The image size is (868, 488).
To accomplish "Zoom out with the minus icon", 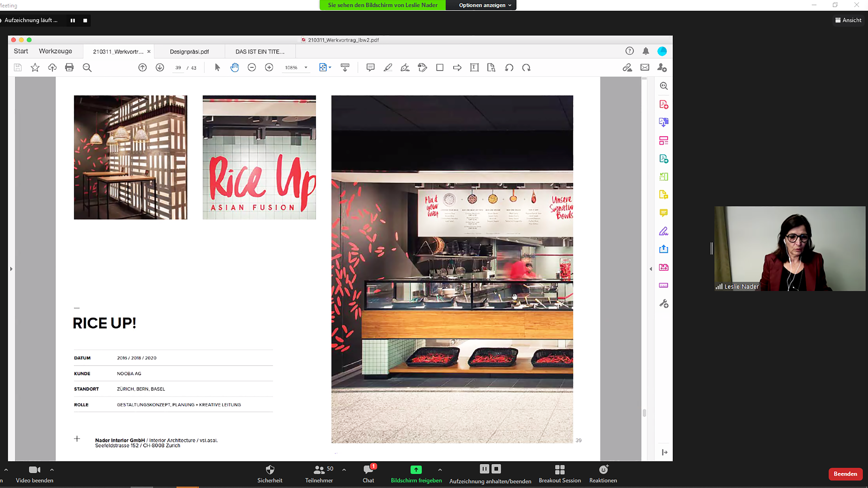I will point(252,68).
